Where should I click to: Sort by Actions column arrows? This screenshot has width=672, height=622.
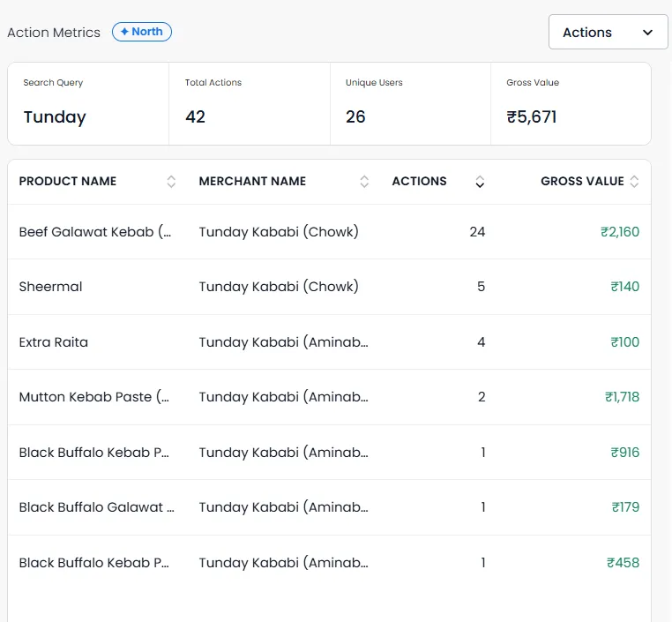(480, 182)
